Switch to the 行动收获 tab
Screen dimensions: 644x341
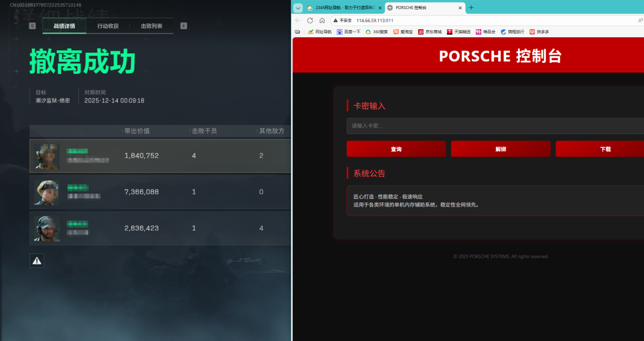click(x=108, y=26)
